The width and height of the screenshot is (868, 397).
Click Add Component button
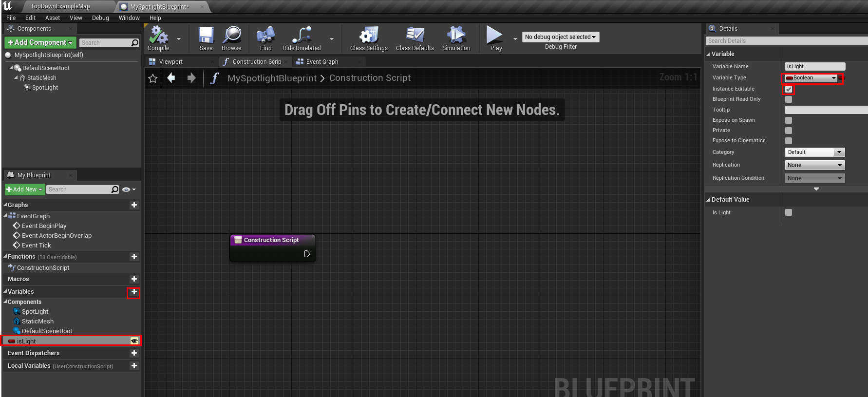40,43
